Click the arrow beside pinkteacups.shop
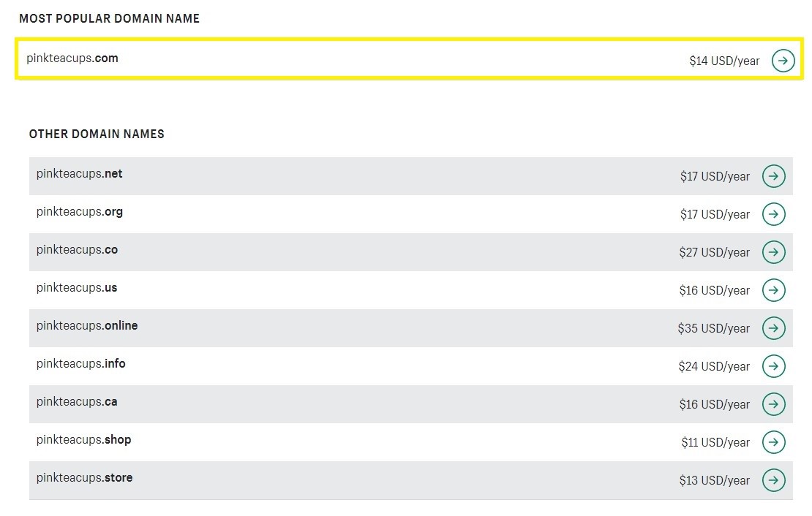Image resolution: width=812 pixels, height=516 pixels. click(774, 442)
